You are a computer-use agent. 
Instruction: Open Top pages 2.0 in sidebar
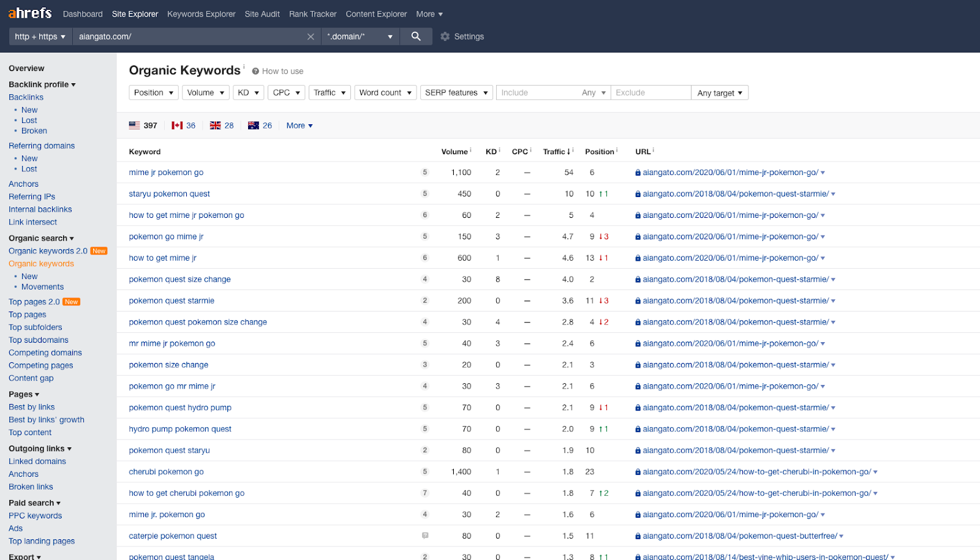pyautogui.click(x=34, y=302)
